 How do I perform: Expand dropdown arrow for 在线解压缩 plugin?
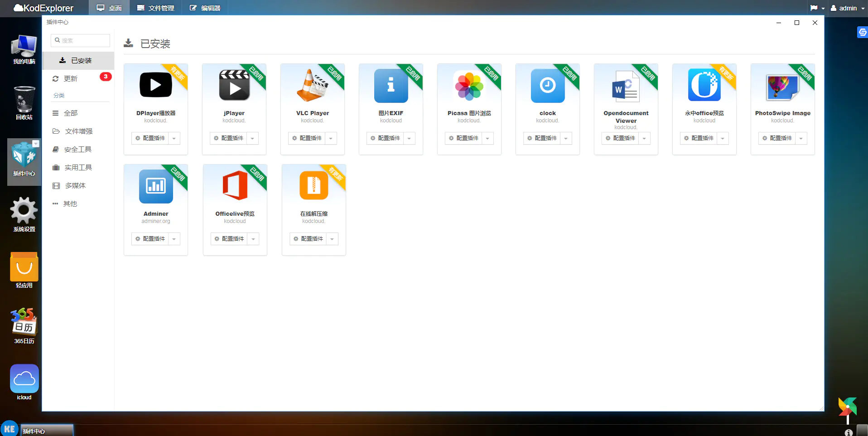coord(332,239)
